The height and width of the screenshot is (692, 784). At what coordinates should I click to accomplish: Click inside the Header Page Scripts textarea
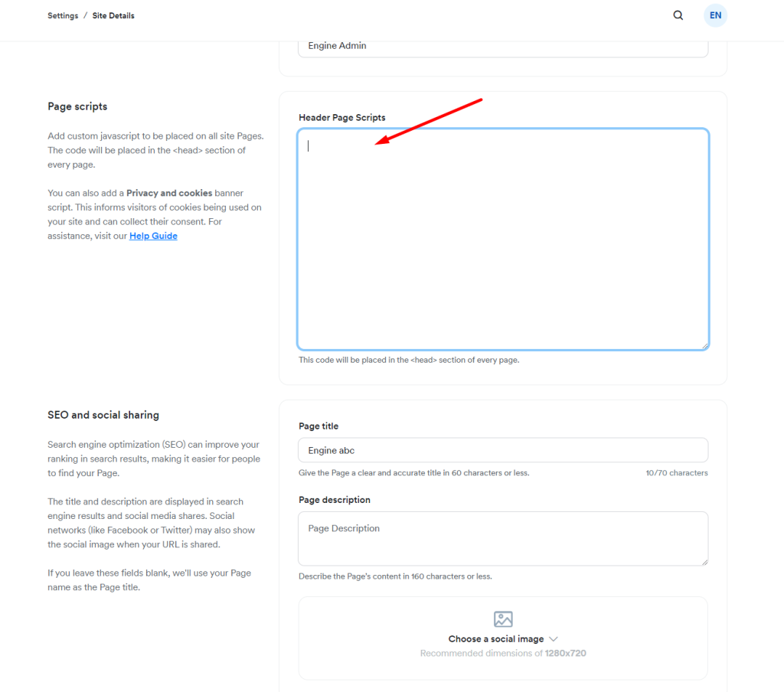coord(502,239)
